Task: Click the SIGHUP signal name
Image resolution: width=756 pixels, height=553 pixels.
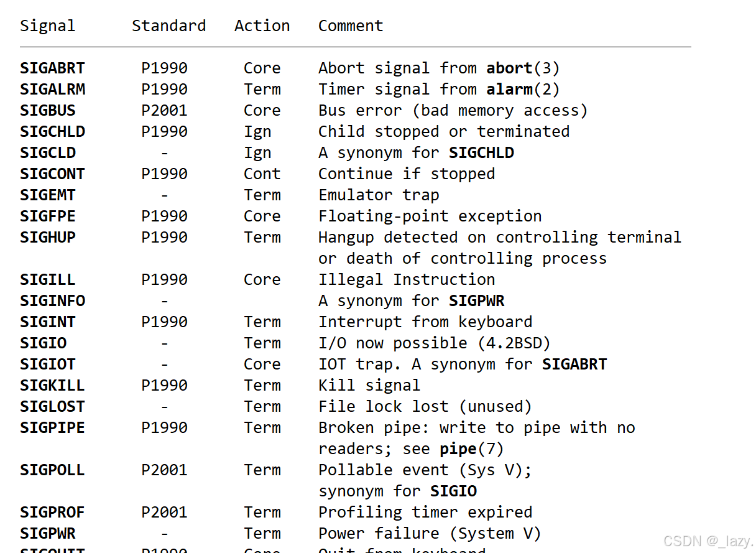Action: point(48,237)
